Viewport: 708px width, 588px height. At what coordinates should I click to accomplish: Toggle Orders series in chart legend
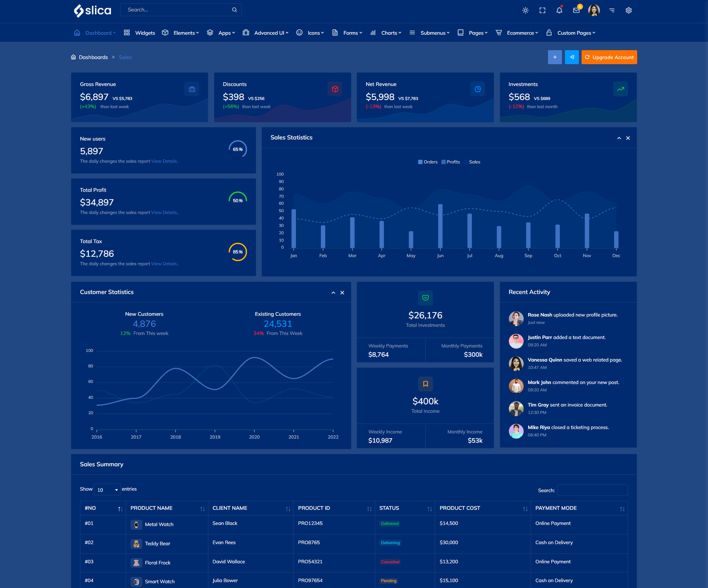(428, 162)
